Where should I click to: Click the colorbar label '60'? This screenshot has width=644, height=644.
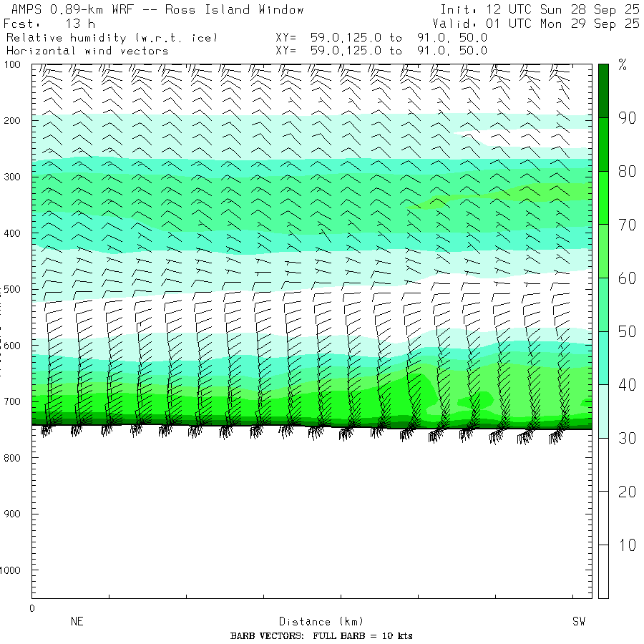pyautogui.click(x=627, y=278)
